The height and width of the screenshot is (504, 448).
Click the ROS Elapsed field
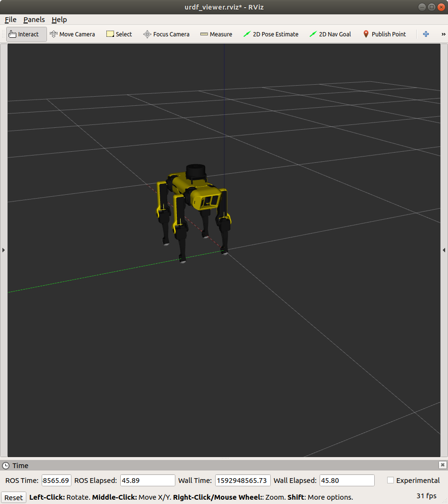[148, 481]
